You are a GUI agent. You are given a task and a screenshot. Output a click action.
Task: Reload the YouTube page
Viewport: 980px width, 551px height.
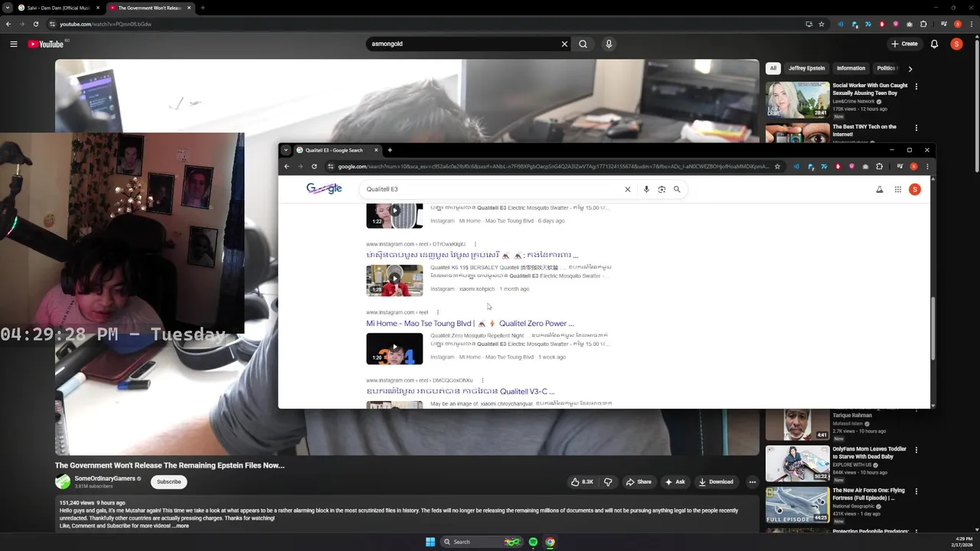(35, 24)
